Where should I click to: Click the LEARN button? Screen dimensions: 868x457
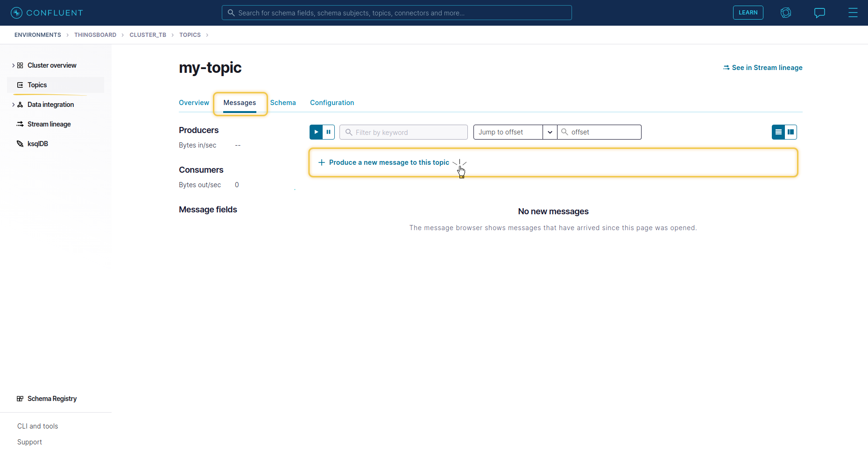click(x=748, y=13)
